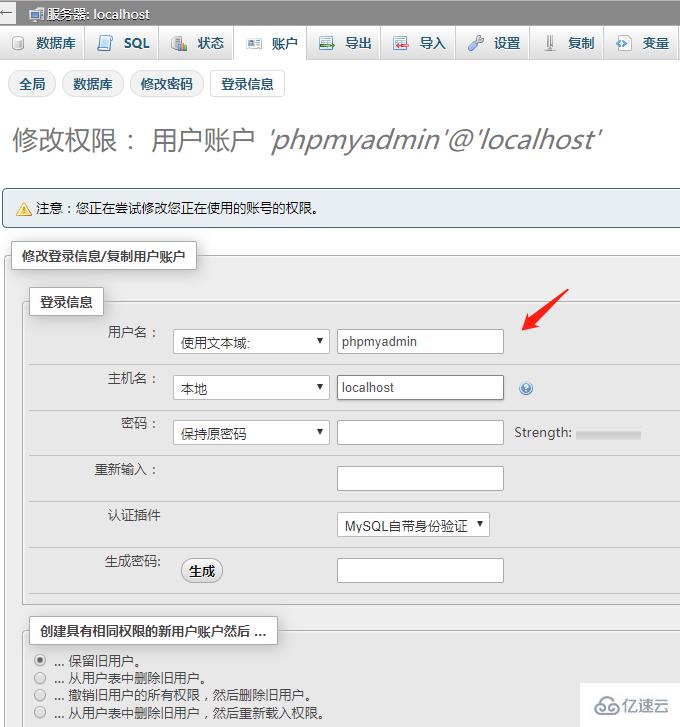Click the hostname field containing localhost

pyautogui.click(x=420, y=388)
